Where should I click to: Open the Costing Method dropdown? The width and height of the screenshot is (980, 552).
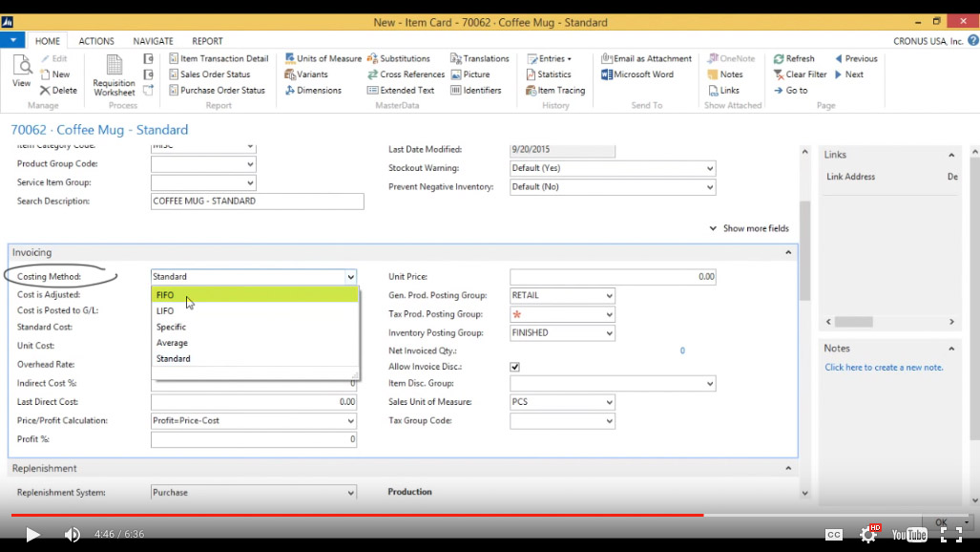(x=350, y=277)
